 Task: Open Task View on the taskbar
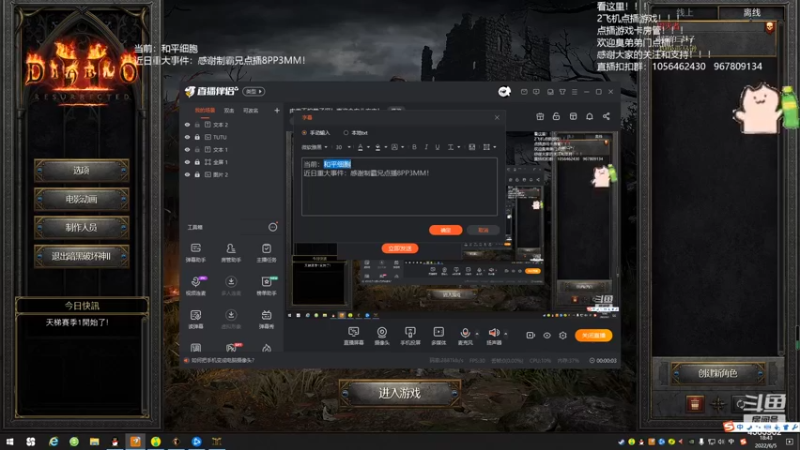(31, 441)
